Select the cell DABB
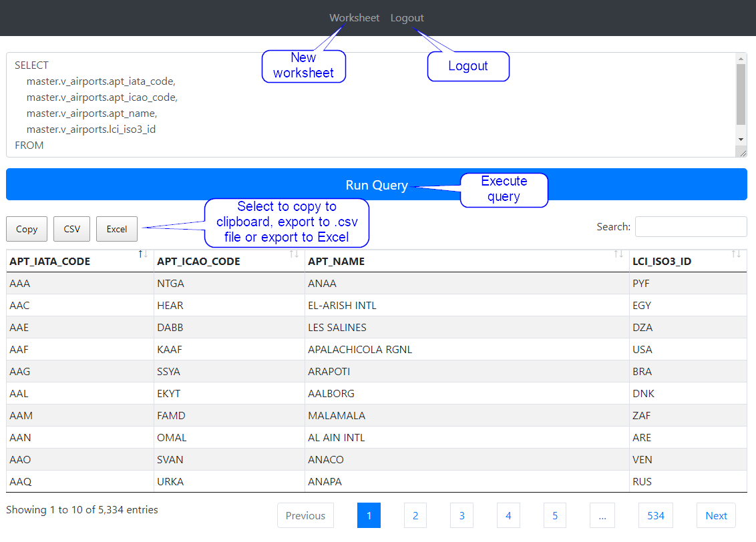 (229, 328)
